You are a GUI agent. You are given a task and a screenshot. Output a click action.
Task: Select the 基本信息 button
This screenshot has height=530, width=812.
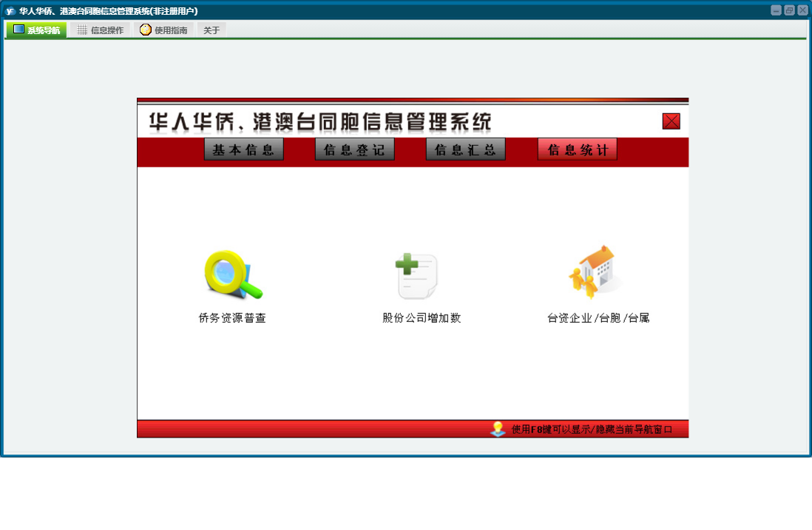coord(244,150)
